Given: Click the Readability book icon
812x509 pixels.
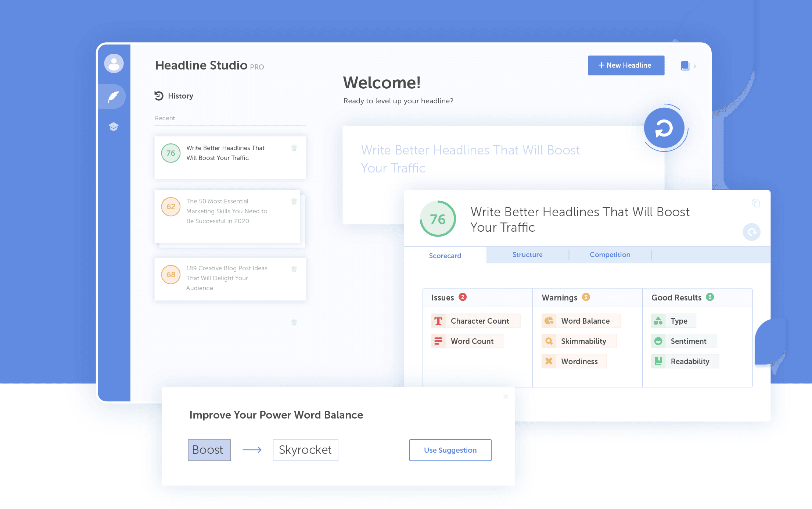Looking at the screenshot, I should pos(658,361).
